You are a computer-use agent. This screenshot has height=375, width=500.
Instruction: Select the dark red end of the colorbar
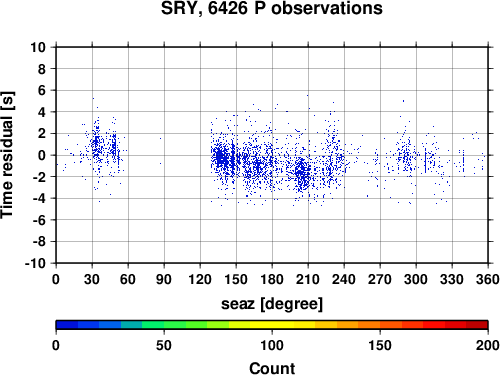[x=477, y=325]
